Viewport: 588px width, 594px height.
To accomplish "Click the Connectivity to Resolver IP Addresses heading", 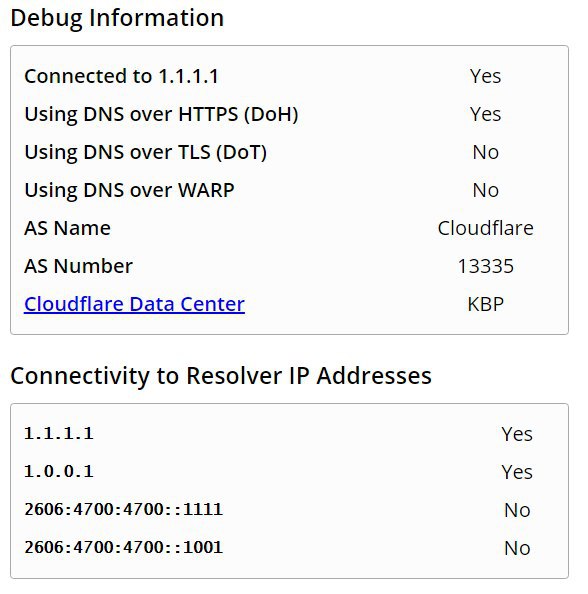I will click(221, 376).
